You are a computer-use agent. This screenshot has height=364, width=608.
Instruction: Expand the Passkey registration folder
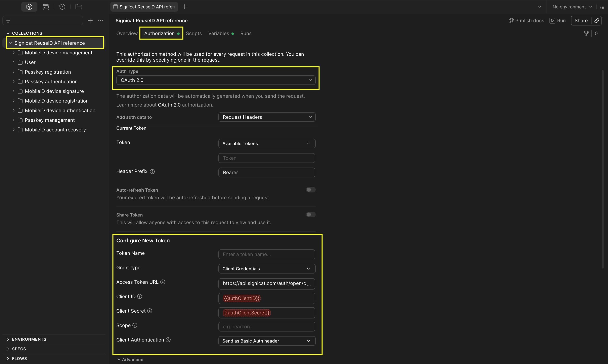click(x=13, y=72)
